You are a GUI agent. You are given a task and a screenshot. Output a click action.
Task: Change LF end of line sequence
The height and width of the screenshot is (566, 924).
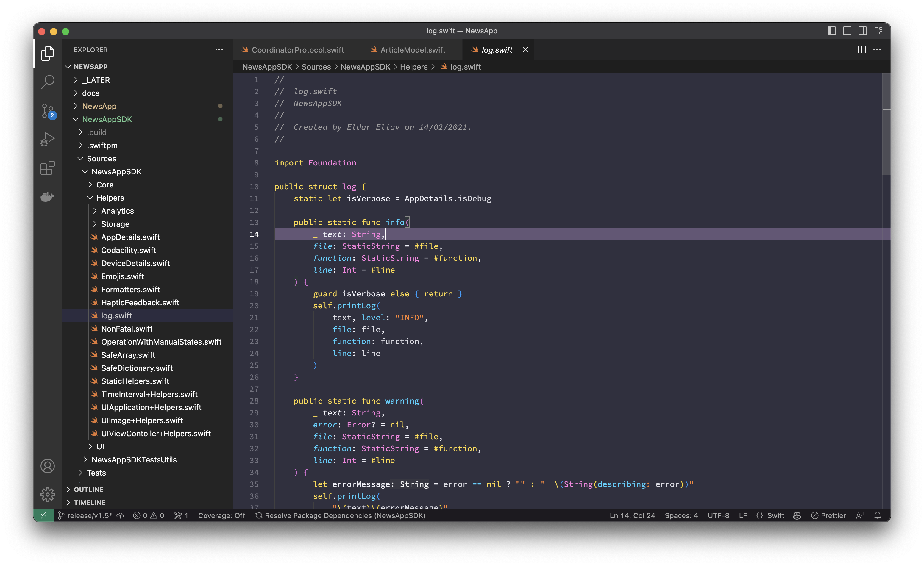click(x=743, y=515)
